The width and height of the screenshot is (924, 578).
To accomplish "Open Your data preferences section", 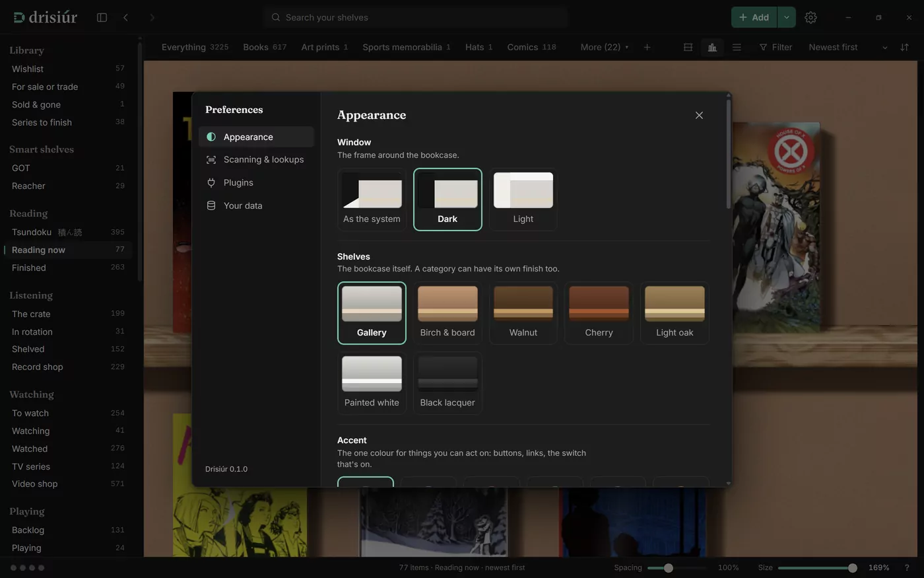I will click(256, 205).
